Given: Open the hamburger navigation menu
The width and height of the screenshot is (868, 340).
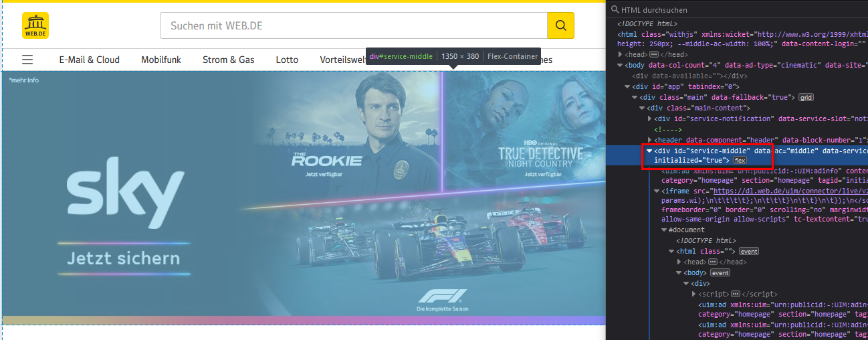Looking at the screenshot, I should [27, 60].
